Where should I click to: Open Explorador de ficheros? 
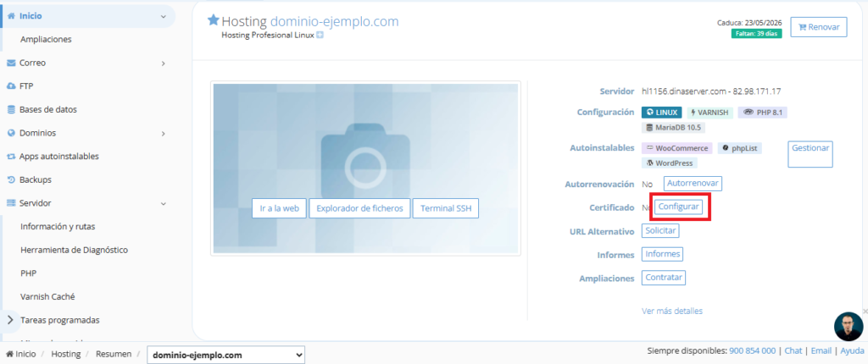tap(359, 208)
